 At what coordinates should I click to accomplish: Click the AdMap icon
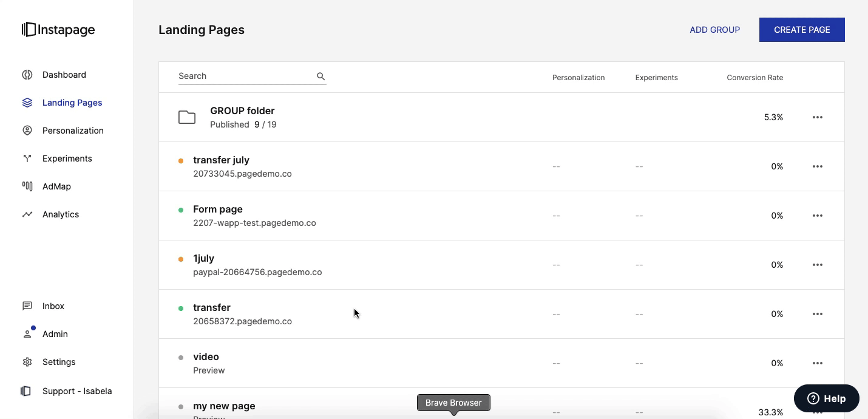(x=27, y=186)
